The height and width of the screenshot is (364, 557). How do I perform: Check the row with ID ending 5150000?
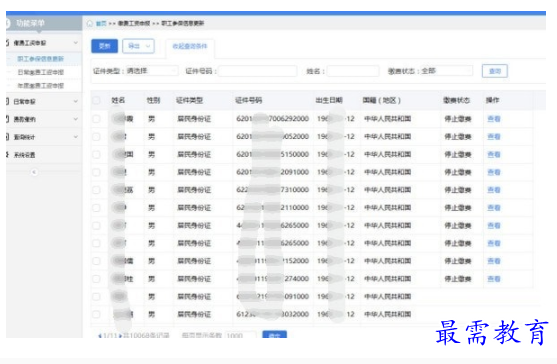tap(96, 154)
